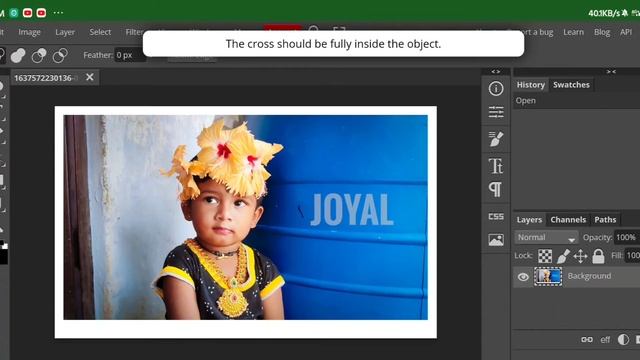The image size is (640, 360).
Task: Open the API link
Action: pos(626,32)
